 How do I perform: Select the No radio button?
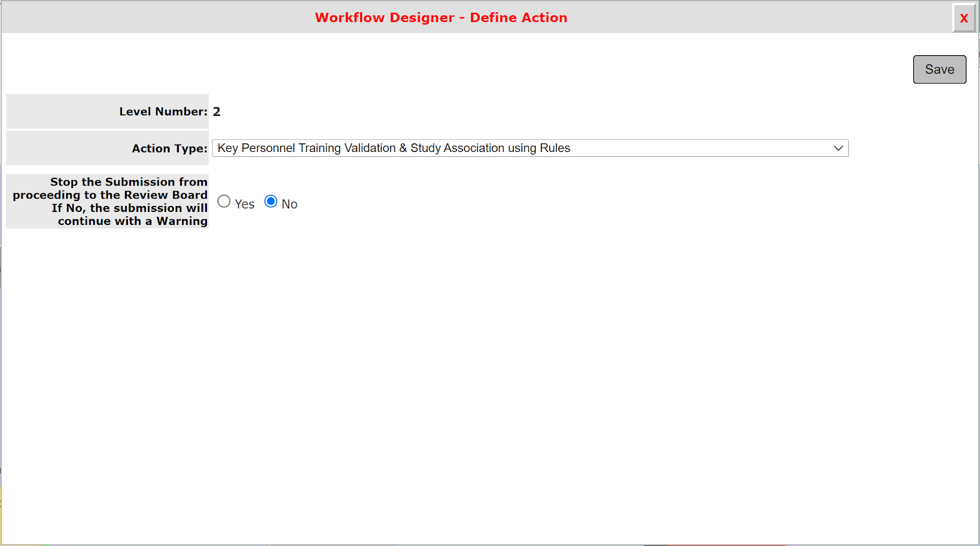(x=271, y=202)
